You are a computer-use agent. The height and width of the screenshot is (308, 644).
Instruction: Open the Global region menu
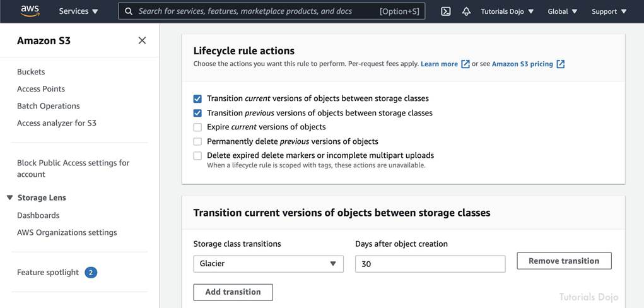tap(562, 11)
